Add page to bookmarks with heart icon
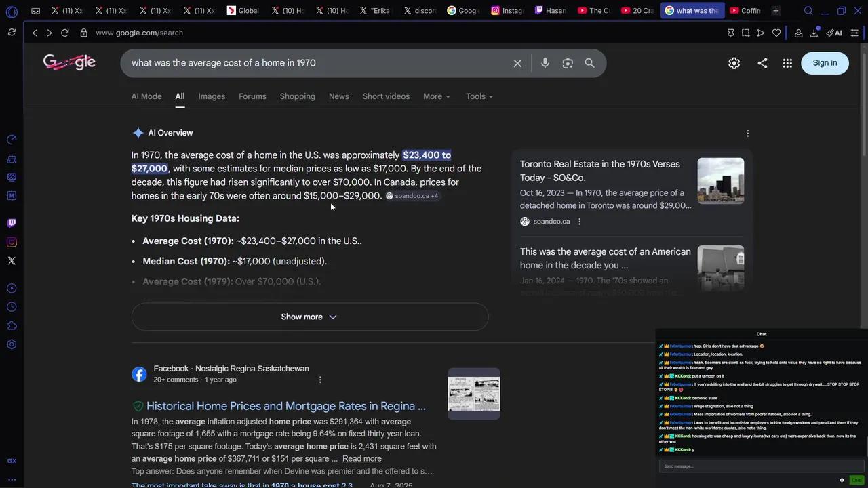Screen dimensions: 868x488 click(776, 33)
